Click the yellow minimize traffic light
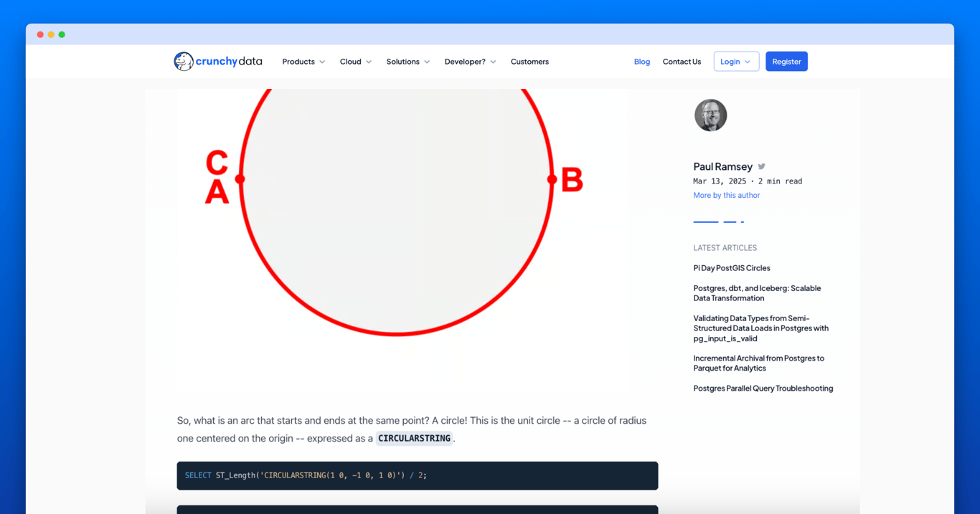This screenshot has height=514, width=980. click(51, 34)
